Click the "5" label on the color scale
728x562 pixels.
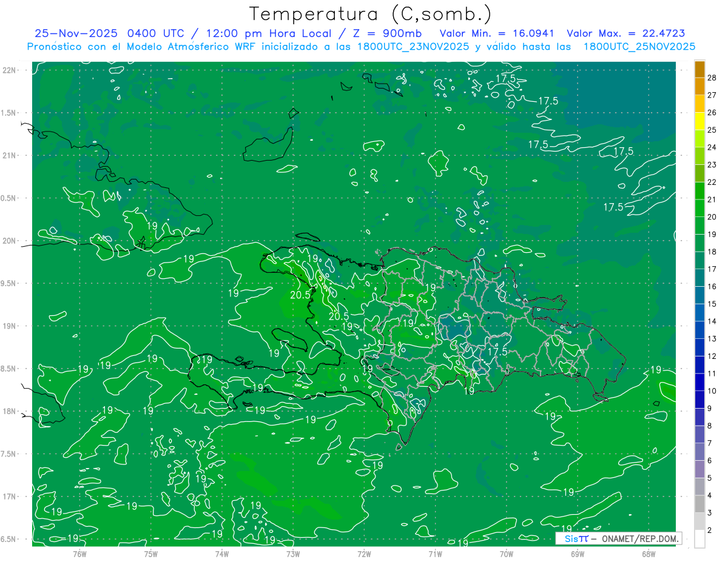(x=710, y=478)
